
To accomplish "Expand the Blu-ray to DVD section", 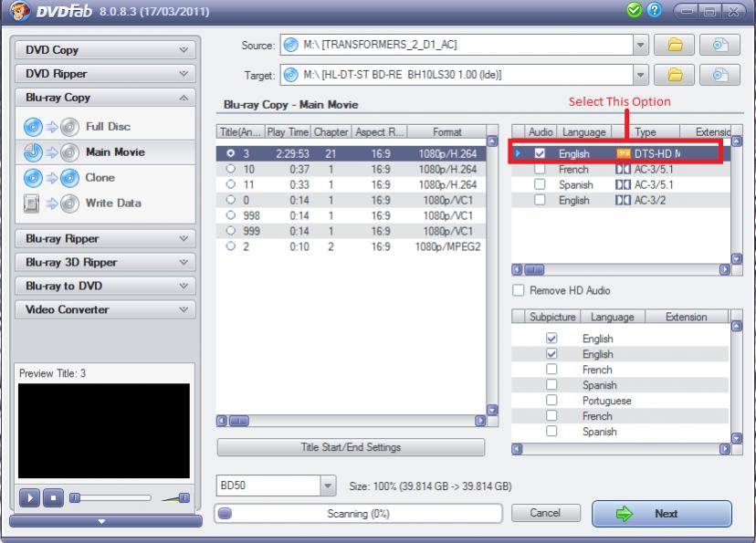I will click(x=106, y=286).
